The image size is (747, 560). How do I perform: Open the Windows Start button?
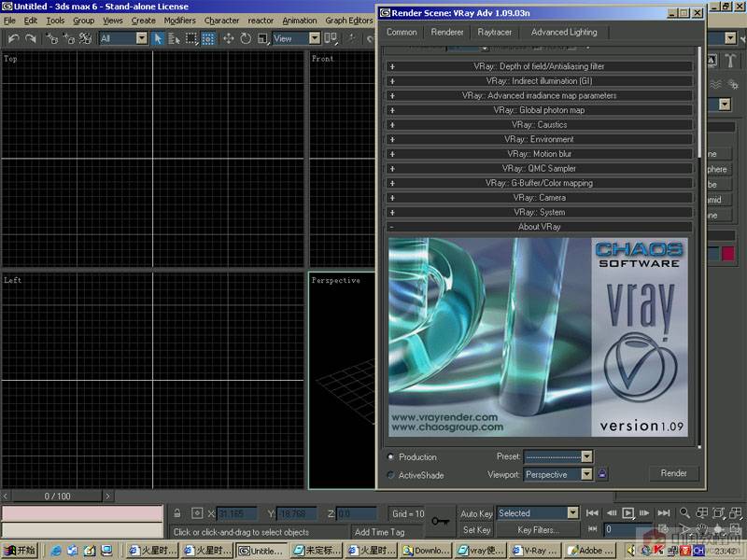click(x=20, y=551)
